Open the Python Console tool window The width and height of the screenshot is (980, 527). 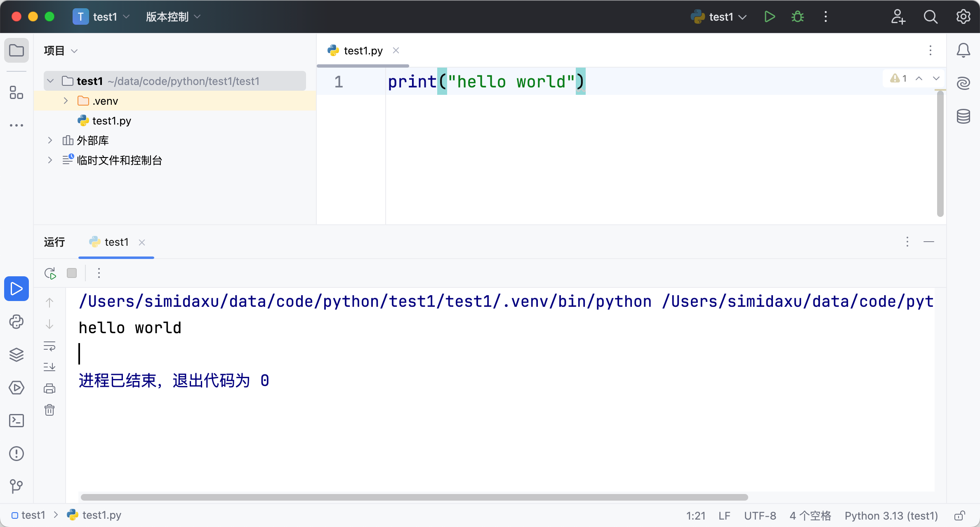click(16, 322)
